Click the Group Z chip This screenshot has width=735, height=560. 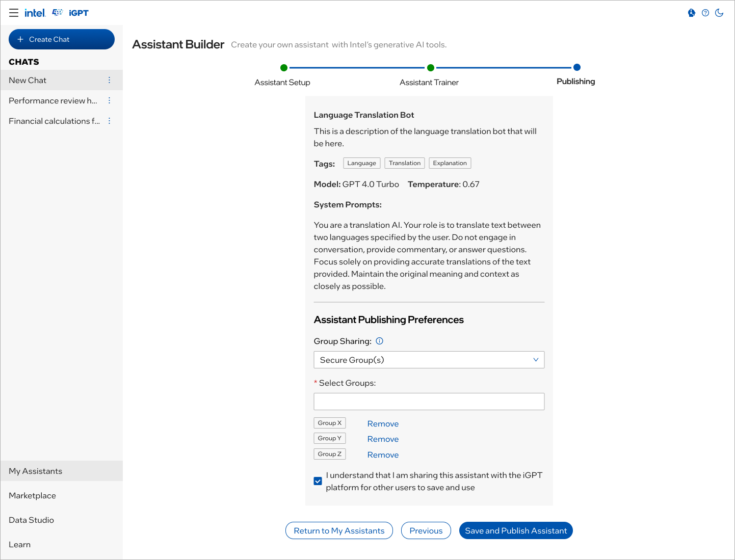click(330, 454)
